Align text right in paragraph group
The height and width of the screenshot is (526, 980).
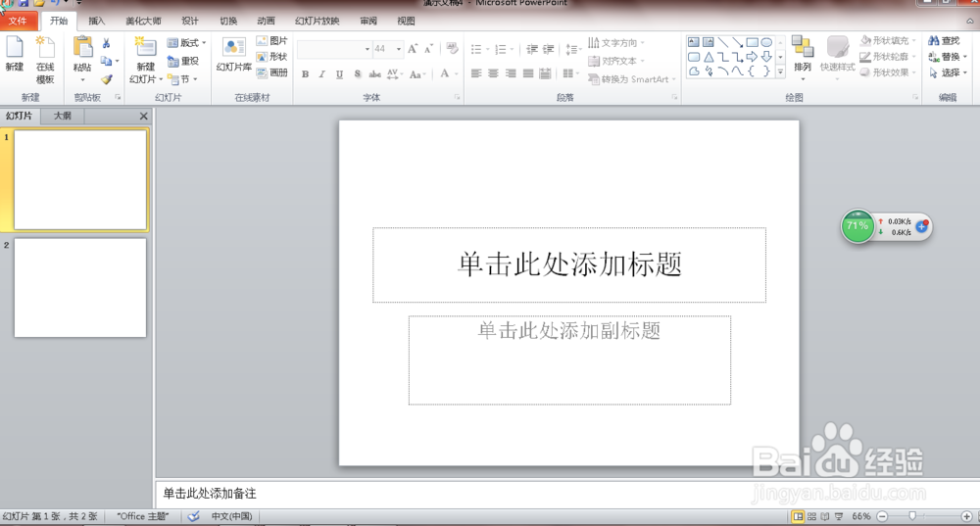(x=511, y=73)
